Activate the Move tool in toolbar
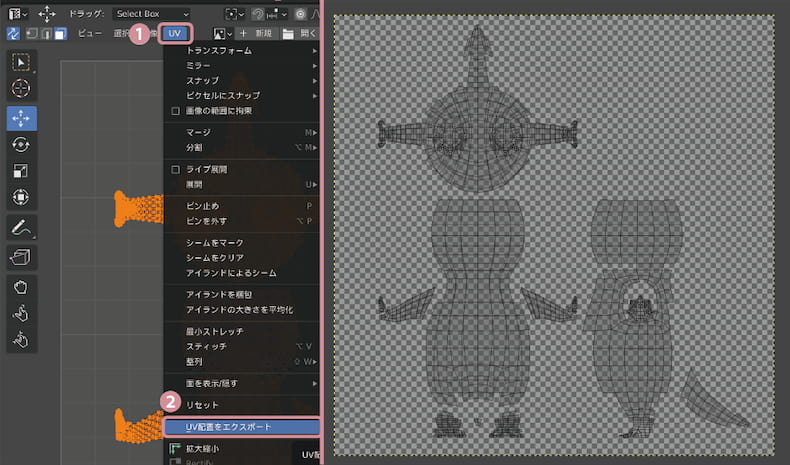The image size is (790, 465). 21,118
